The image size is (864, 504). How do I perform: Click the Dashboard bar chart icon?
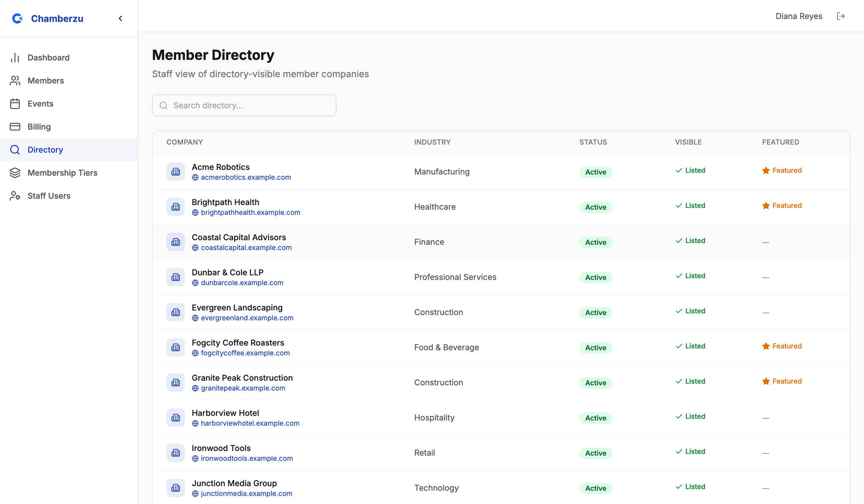(x=15, y=57)
